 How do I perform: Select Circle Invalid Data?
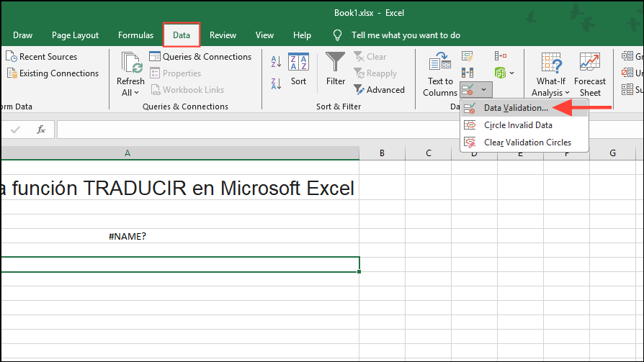pos(524,125)
